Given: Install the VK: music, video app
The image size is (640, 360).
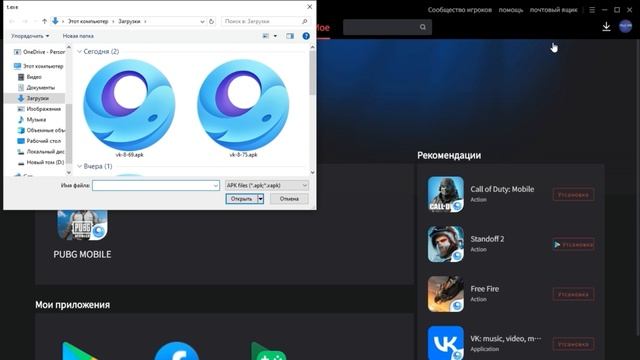Looking at the screenshot, I should (x=573, y=344).
